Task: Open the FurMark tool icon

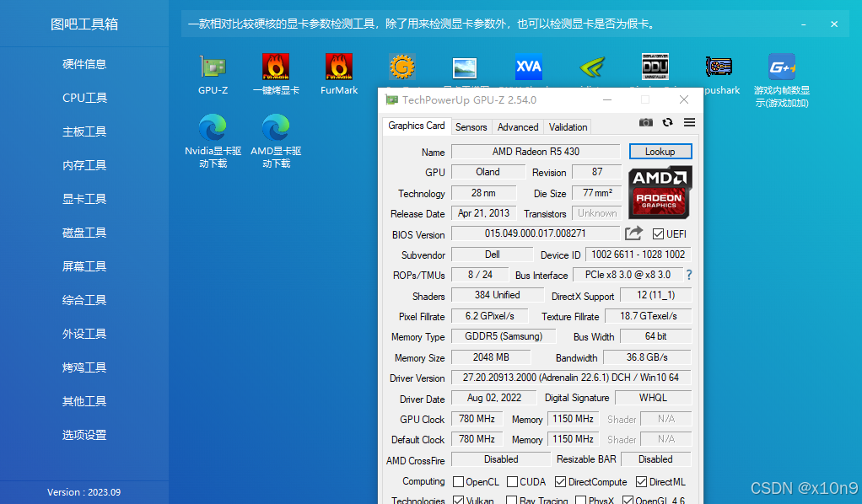Action: 339,67
